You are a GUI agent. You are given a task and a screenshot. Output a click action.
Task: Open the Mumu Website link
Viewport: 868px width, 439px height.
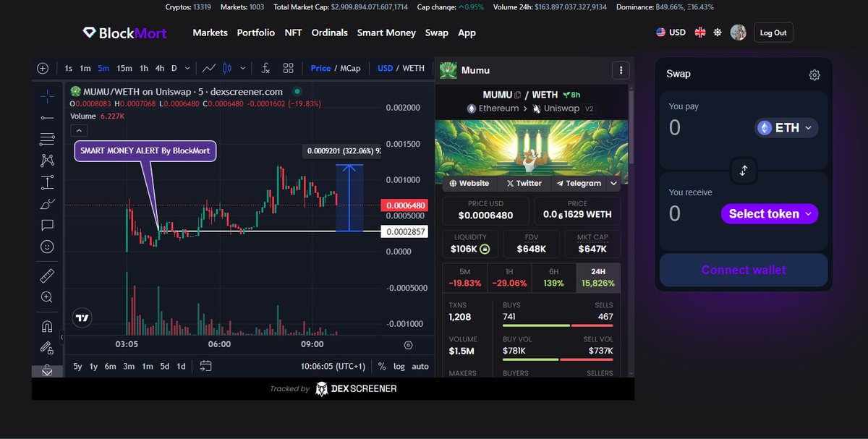point(468,183)
